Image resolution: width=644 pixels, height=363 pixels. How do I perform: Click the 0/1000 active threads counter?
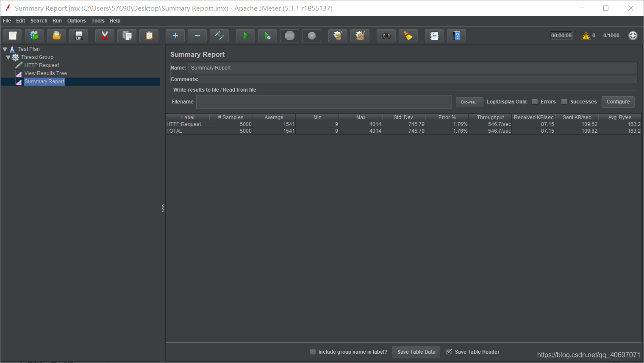pos(611,36)
